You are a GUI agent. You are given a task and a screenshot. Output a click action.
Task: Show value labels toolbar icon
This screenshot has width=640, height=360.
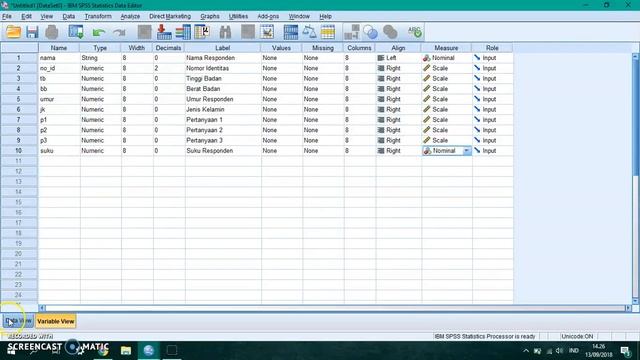tap(351, 32)
